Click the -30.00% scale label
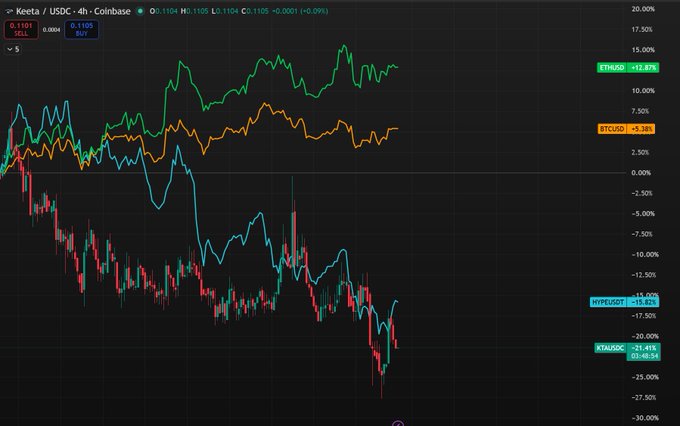Viewport: 680px width, 426px height. pos(645,418)
